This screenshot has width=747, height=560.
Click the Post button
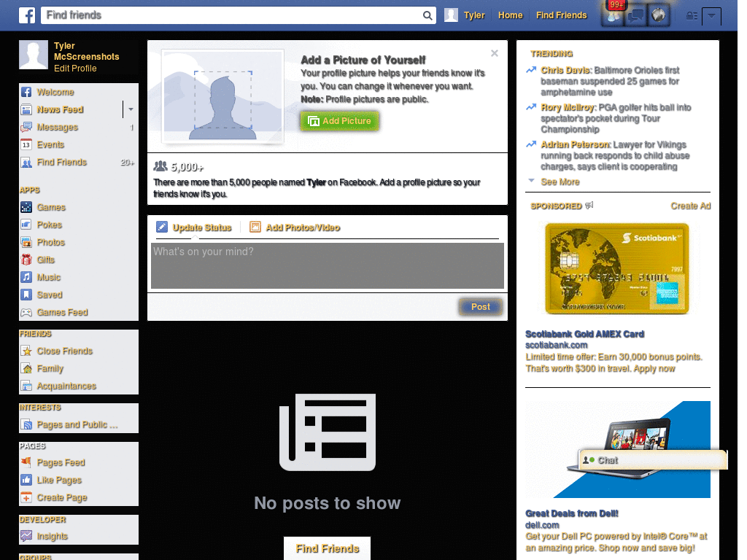(x=481, y=307)
